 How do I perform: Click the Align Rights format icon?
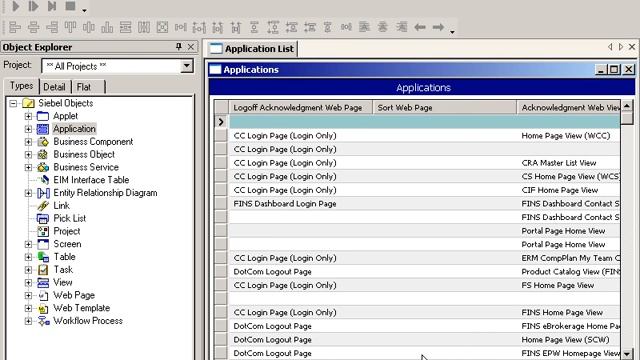point(52,27)
